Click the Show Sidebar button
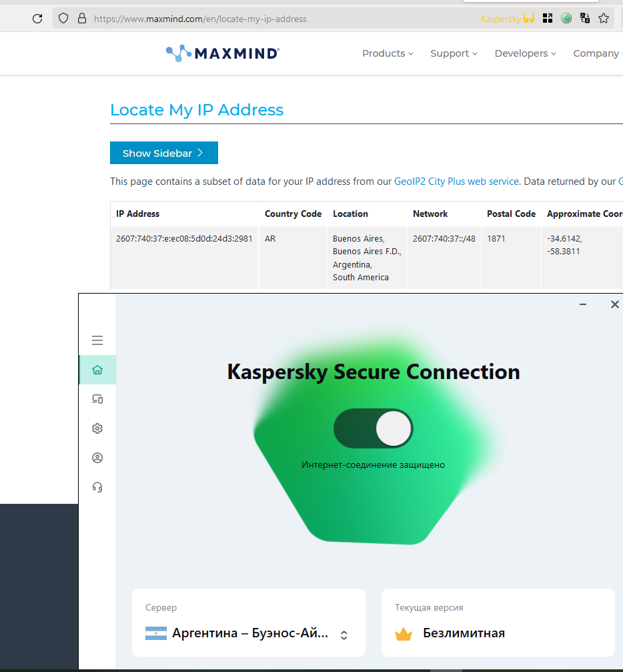This screenshot has height=672, width=623. [x=163, y=153]
